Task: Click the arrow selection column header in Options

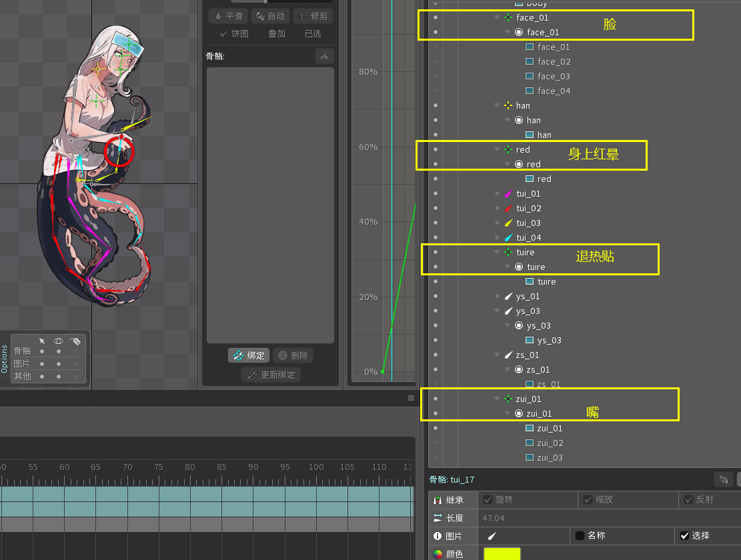Action: (x=42, y=341)
